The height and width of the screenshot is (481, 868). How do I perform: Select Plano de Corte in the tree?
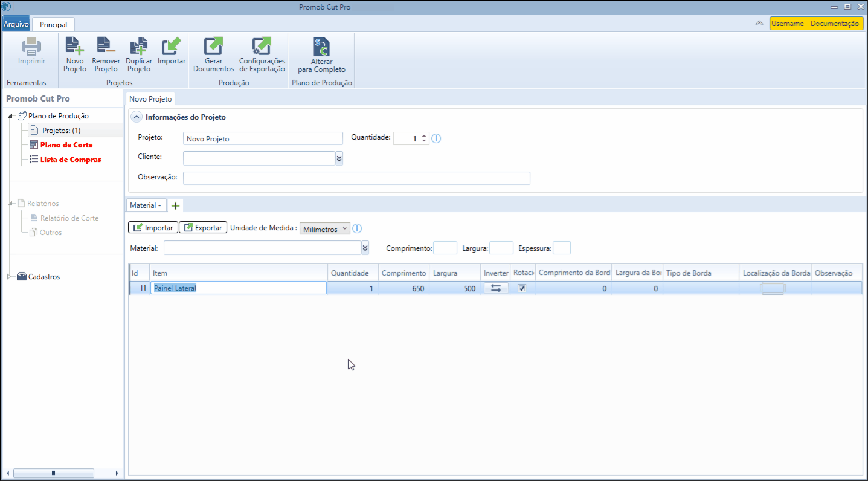(66, 145)
